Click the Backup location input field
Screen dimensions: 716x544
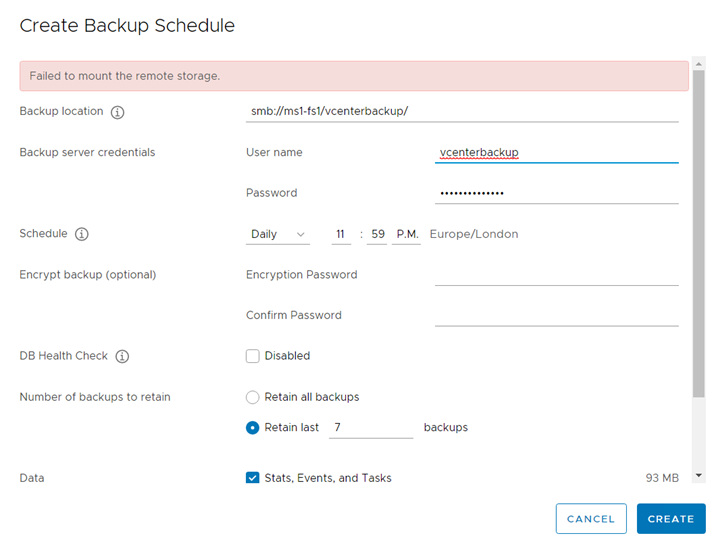(462, 111)
